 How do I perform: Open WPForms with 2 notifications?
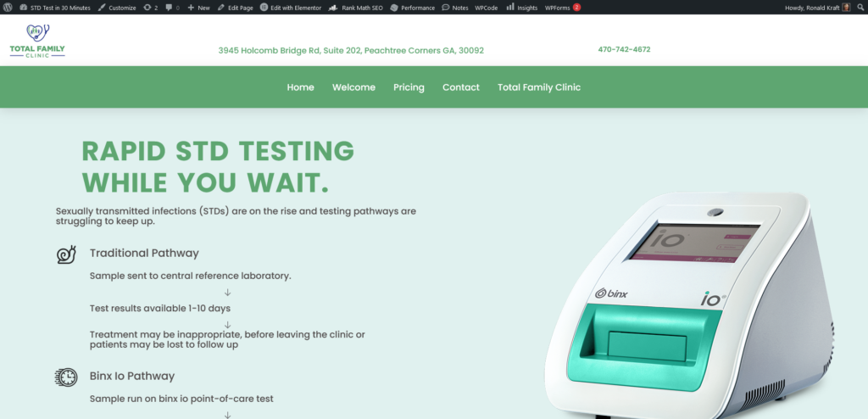[563, 8]
